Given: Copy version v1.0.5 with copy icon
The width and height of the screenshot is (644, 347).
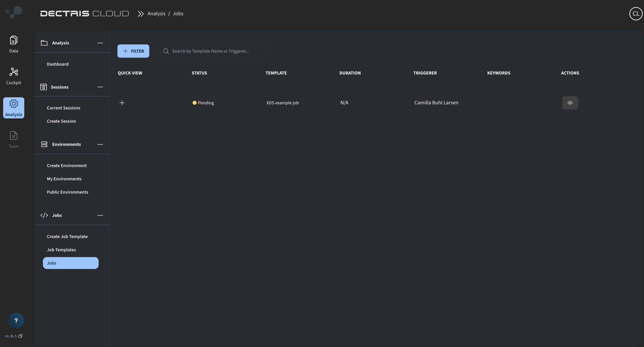Looking at the screenshot, I should 21,336.
